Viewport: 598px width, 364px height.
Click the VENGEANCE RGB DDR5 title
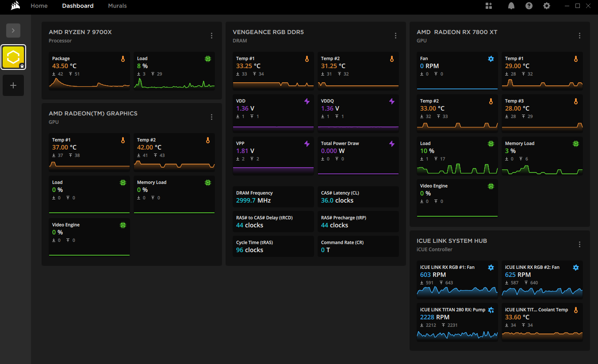(x=268, y=32)
